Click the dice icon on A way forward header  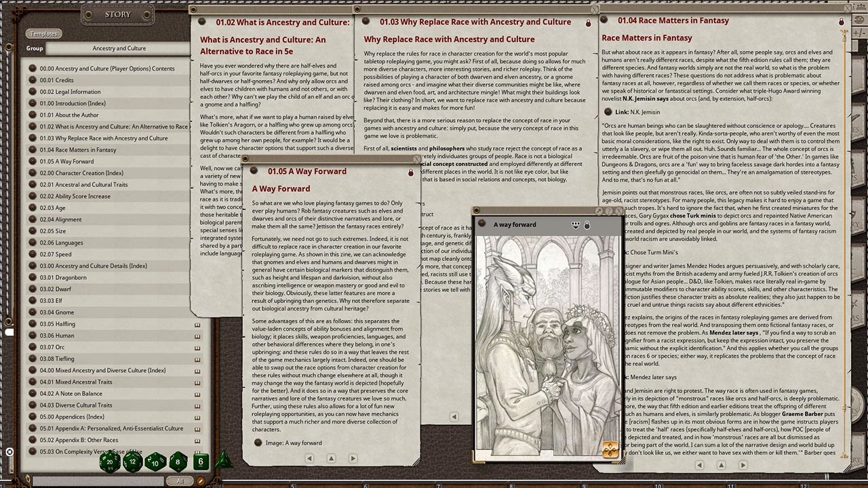click(575, 224)
